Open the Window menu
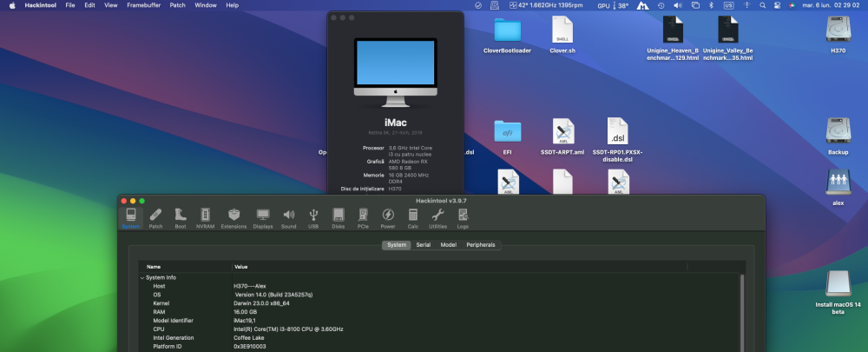The width and height of the screenshot is (868, 352). (x=206, y=5)
